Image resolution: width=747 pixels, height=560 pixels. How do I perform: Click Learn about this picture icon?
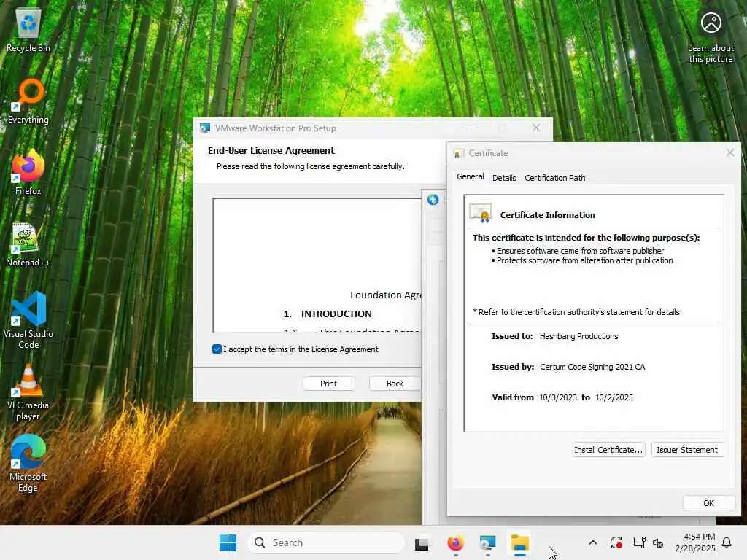point(711,37)
